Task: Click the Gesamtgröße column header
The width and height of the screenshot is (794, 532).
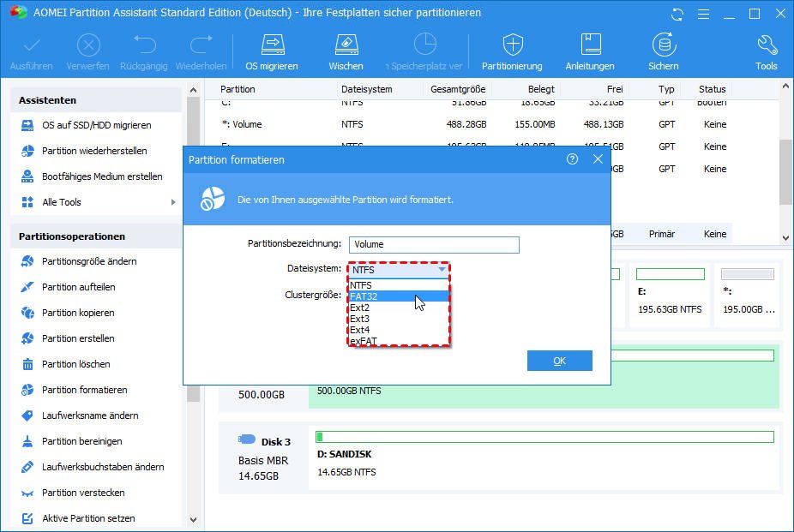Action: point(458,89)
